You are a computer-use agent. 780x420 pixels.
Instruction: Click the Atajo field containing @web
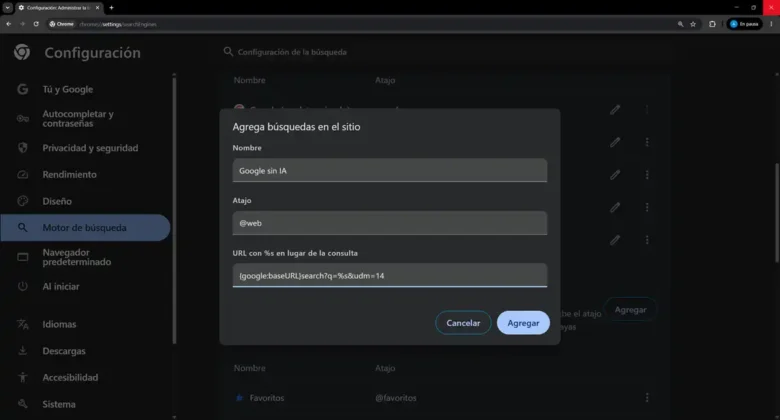point(390,223)
